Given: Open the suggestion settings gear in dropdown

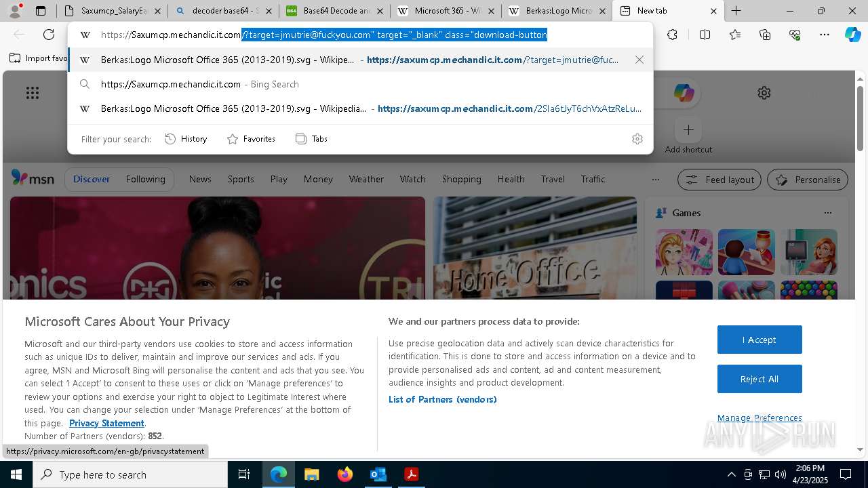Looking at the screenshot, I should click(x=637, y=139).
